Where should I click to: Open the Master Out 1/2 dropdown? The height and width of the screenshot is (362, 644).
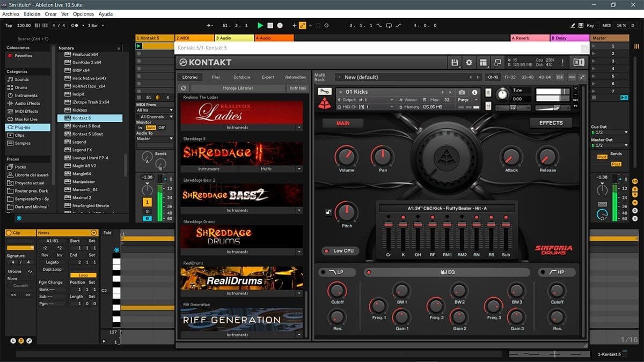click(x=610, y=145)
